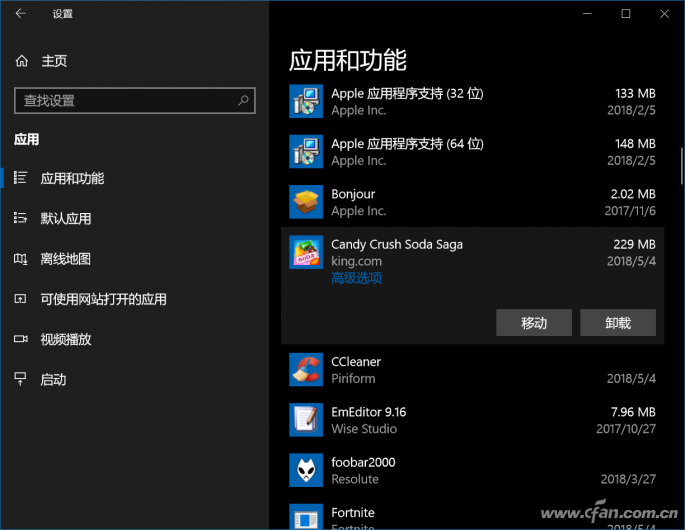The width and height of the screenshot is (685, 530).
Task: Open 启动 settings page
Action: [x=53, y=380]
